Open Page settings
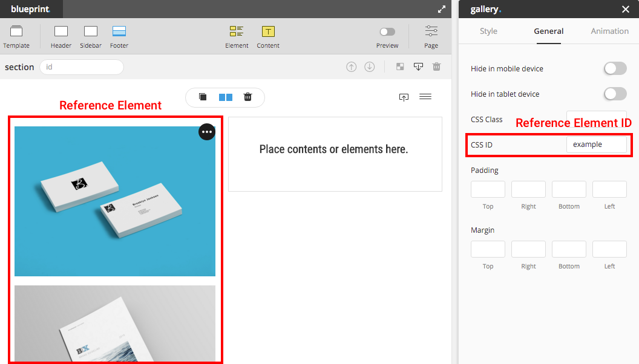This screenshot has height=364, width=639. (x=431, y=37)
